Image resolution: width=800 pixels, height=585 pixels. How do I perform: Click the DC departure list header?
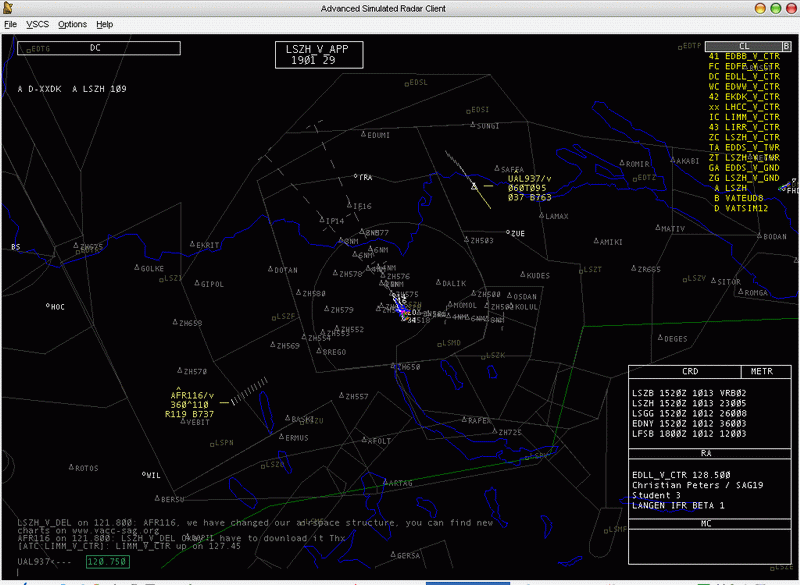point(98,47)
